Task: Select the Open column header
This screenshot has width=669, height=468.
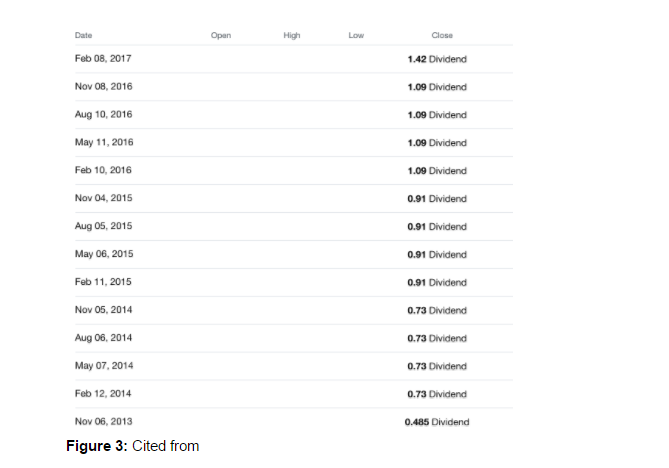Action: click(221, 36)
